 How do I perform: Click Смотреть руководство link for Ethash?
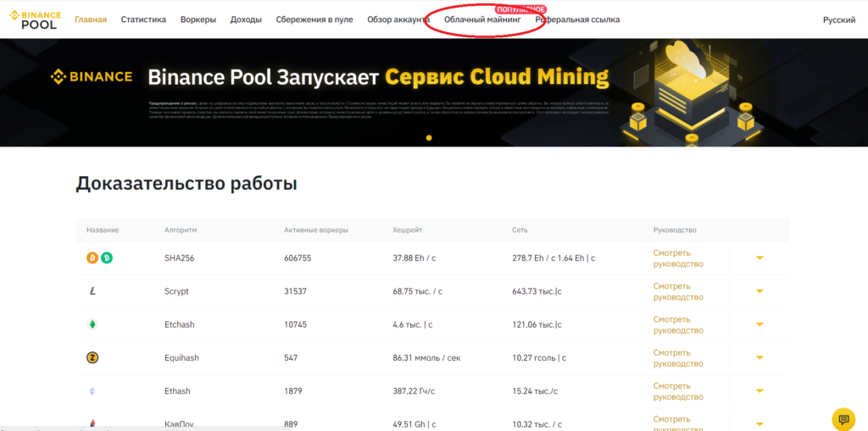(677, 391)
